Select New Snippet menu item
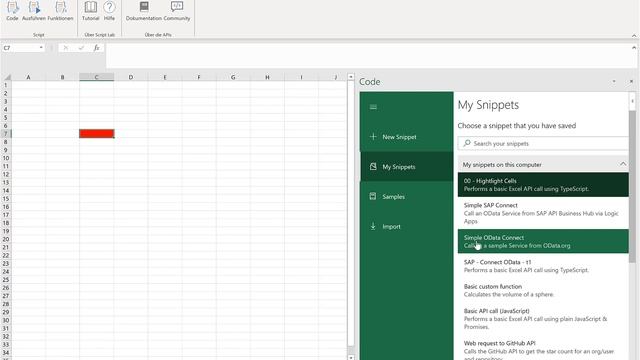Screen dimensions: 640x360 (x=407, y=137)
